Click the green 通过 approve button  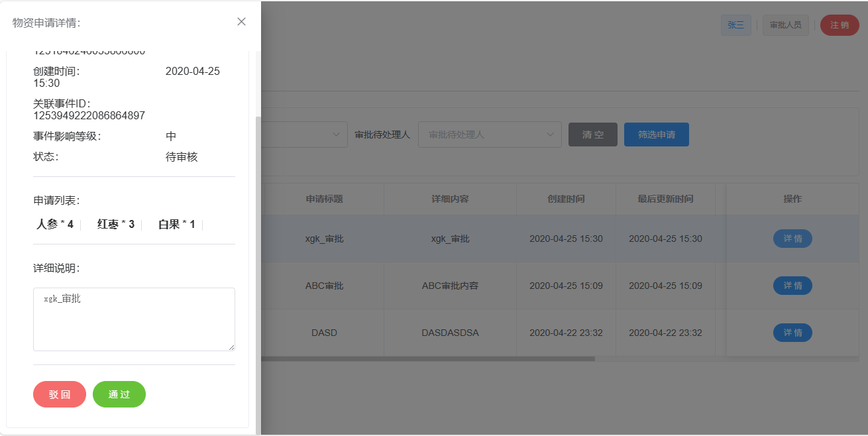119,394
